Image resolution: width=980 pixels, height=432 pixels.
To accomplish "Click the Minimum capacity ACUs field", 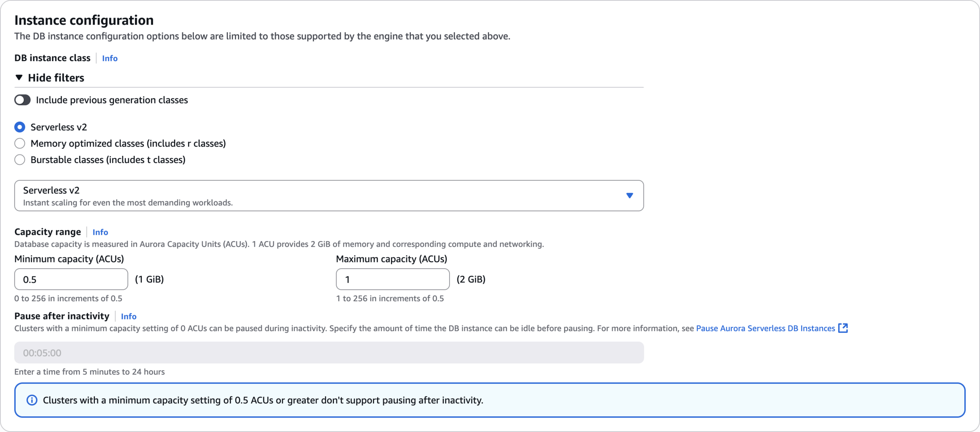I will pyautogui.click(x=71, y=279).
